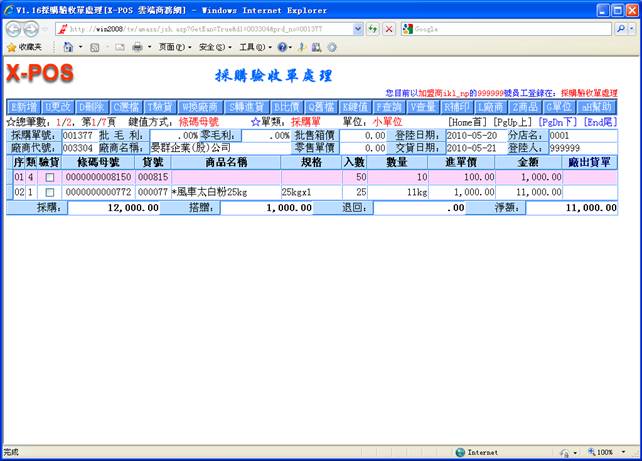Viewport: 642px width, 461px height.
Task: Click the browser Refresh icon
Action: (373, 29)
